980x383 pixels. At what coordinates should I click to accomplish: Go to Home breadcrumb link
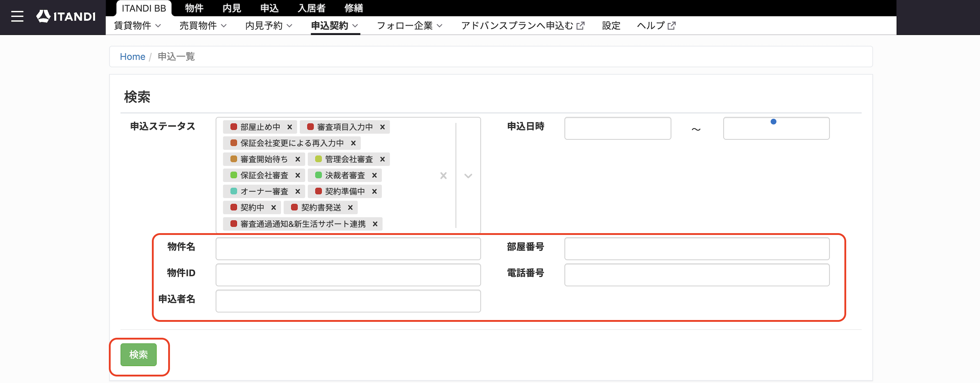pyautogui.click(x=132, y=57)
